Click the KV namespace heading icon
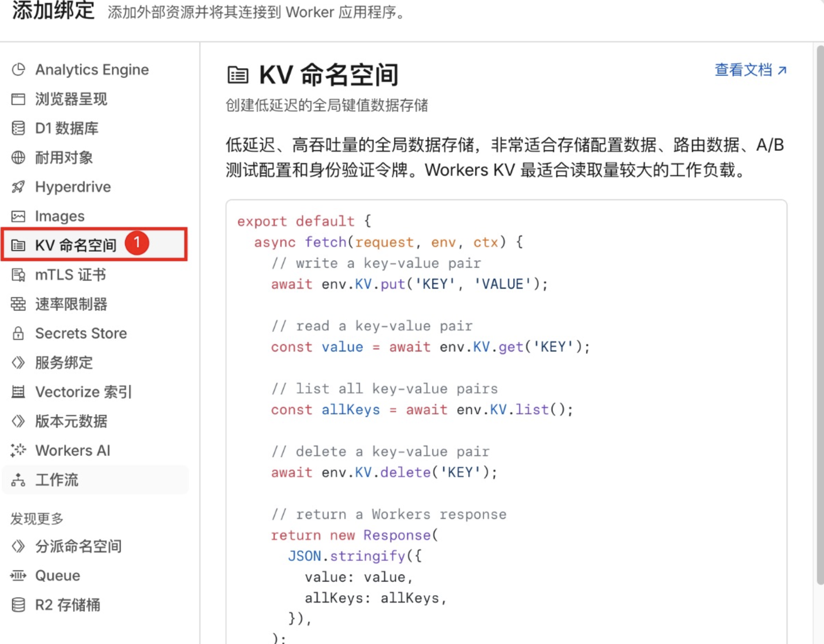The width and height of the screenshot is (824, 644). [x=238, y=75]
